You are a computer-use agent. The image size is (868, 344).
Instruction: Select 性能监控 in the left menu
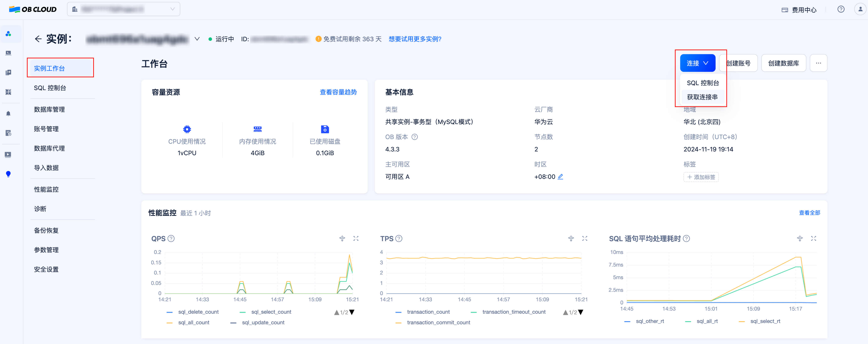coord(46,189)
